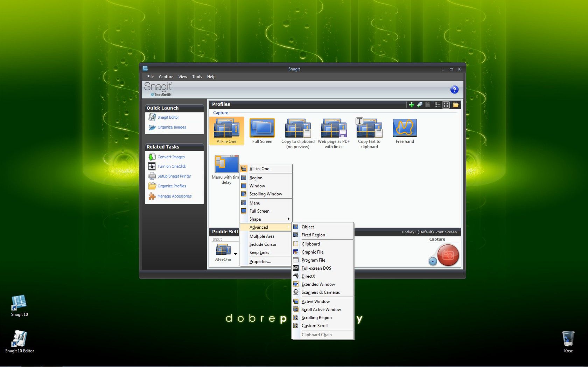The image size is (588, 367).
Task: Select the All-in-One capture profile
Action: [x=226, y=131]
